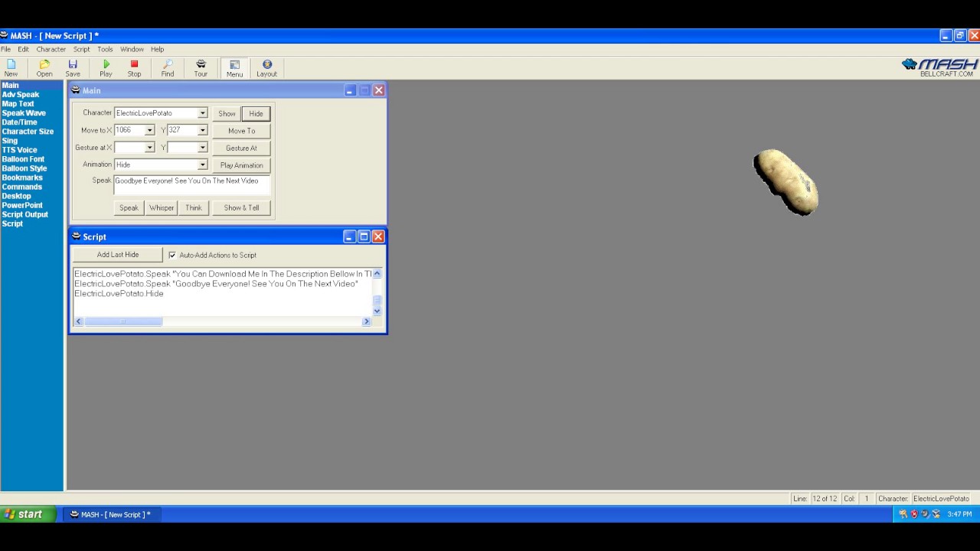Click the ElectricLovePotato potato character
980x551 pixels.
click(x=786, y=182)
